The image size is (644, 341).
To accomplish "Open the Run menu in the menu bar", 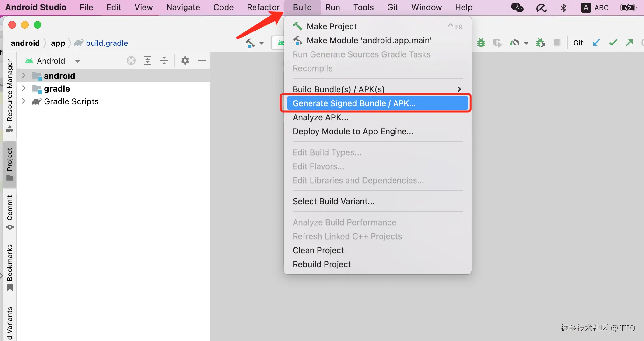I will click(332, 7).
